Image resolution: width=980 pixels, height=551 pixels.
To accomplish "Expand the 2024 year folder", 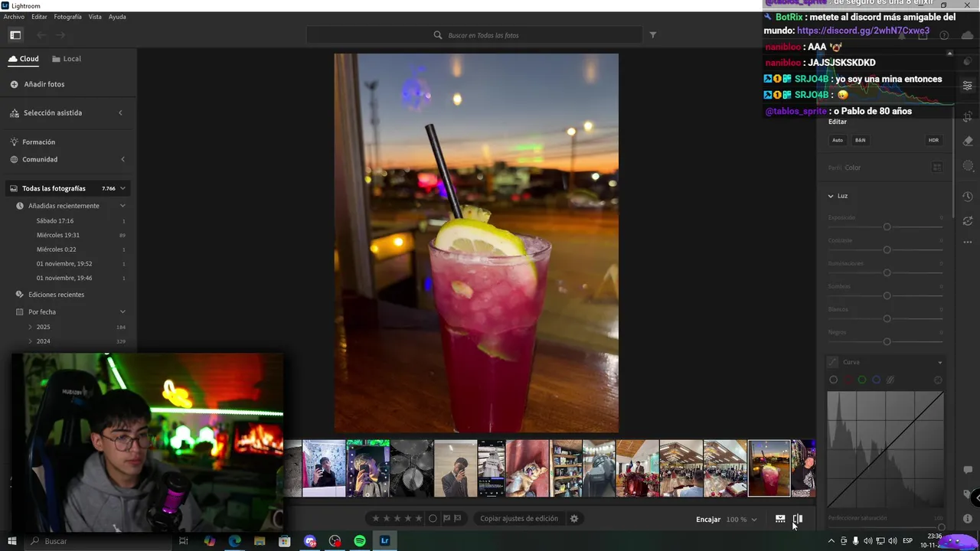I will point(30,341).
